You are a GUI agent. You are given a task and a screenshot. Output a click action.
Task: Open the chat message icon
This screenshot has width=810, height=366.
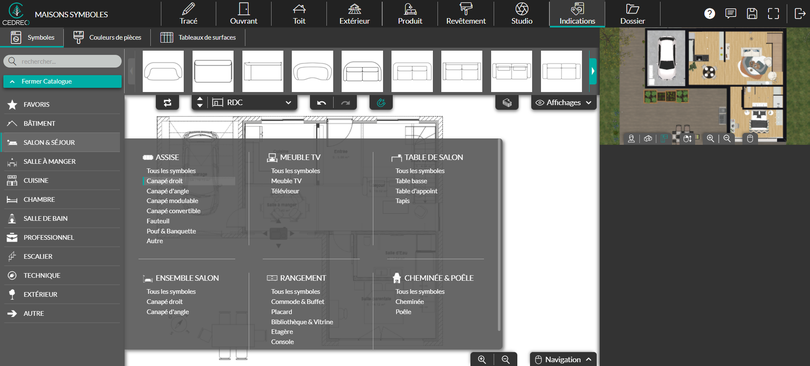pyautogui.click(x=730, y=14)
